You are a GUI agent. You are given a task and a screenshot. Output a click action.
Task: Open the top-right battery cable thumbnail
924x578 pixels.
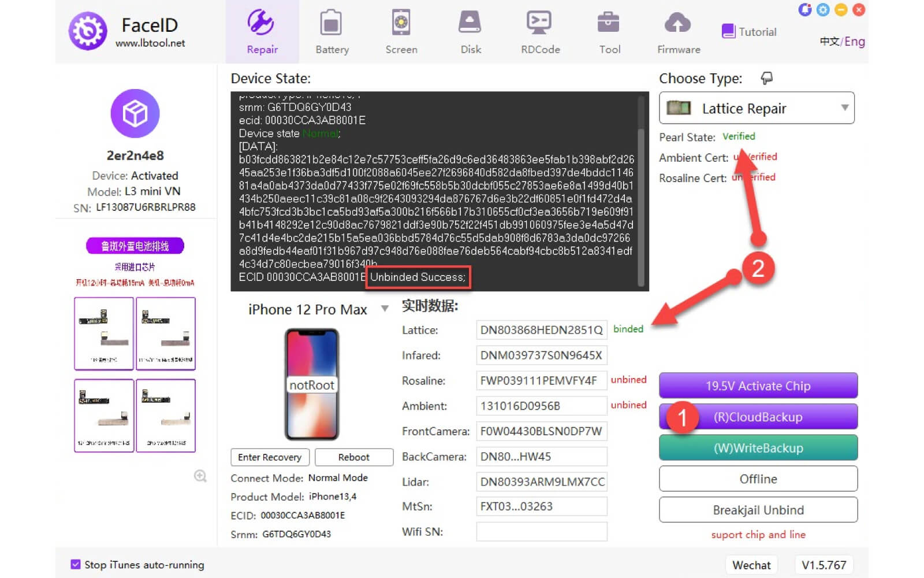(x=166, y=334)
